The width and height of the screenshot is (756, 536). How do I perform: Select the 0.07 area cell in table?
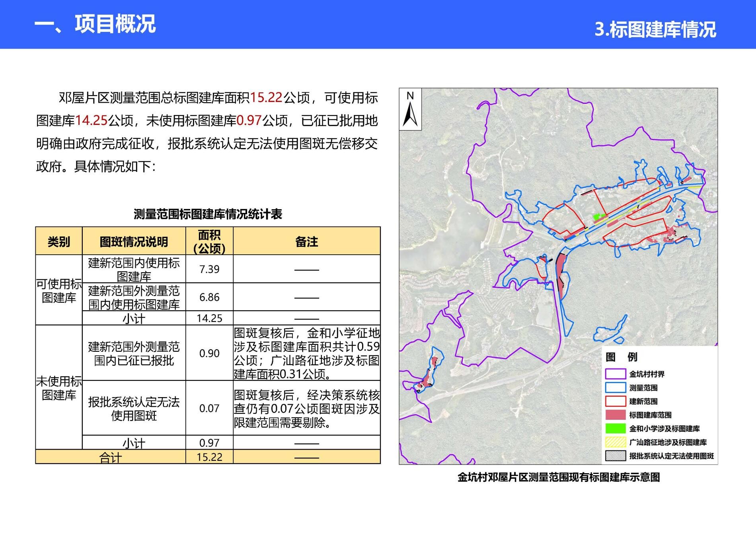tap(209, 408)
